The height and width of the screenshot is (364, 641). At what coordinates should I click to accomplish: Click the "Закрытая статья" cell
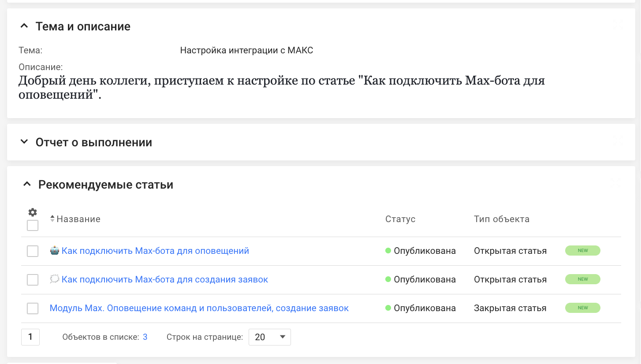coord(510,308)
